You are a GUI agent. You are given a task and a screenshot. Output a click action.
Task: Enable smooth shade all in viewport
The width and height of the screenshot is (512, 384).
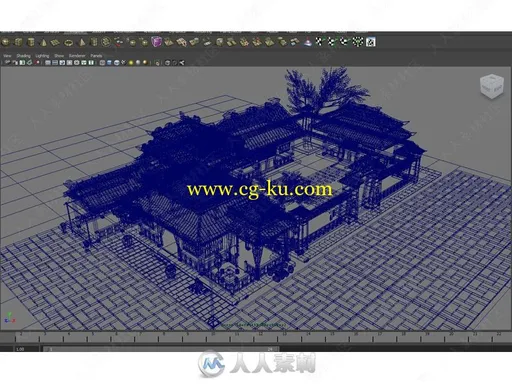point(109,63)
